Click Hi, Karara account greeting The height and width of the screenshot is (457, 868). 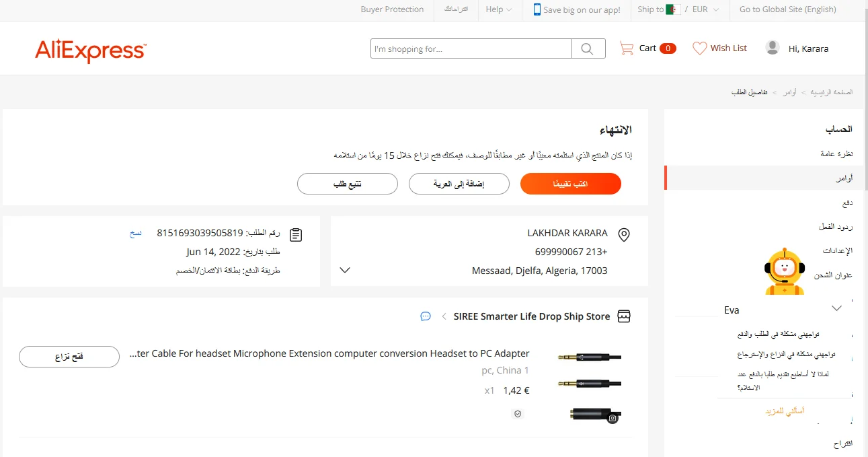808,48
